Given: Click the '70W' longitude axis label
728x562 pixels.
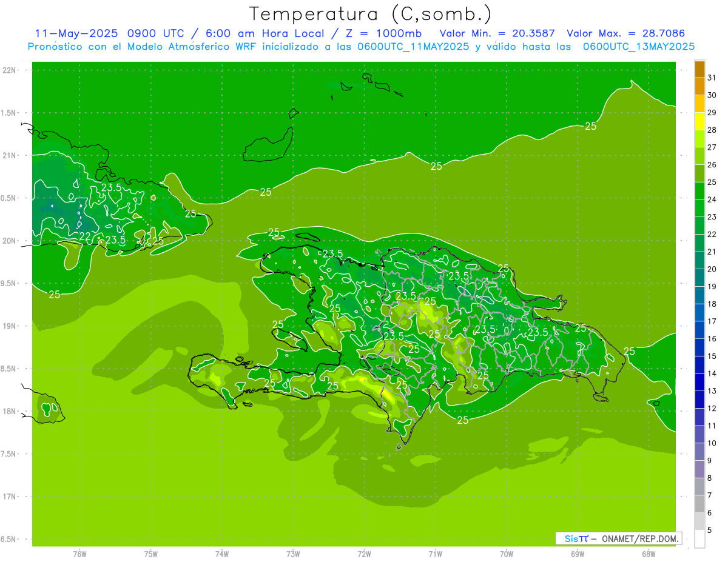Looking at the screenshot, I should pyautogui.click(x=507, y=554).
